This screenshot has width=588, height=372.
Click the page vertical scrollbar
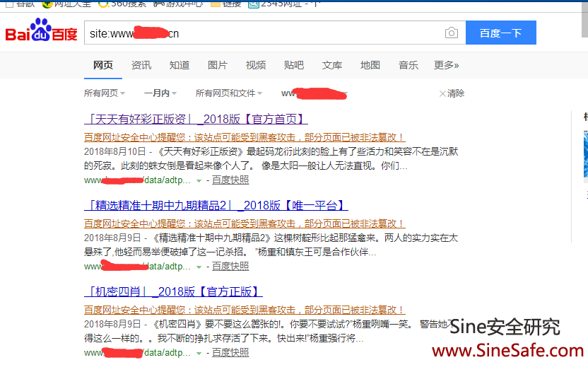pyautogui.click(x=584, y=19)
